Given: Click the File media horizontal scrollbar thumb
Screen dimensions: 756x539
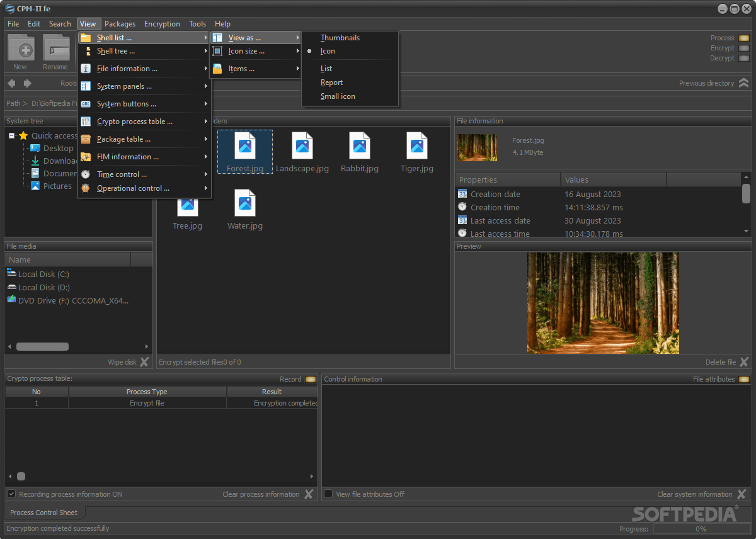Looking at the screenshot, I should [x=42, y=346].
